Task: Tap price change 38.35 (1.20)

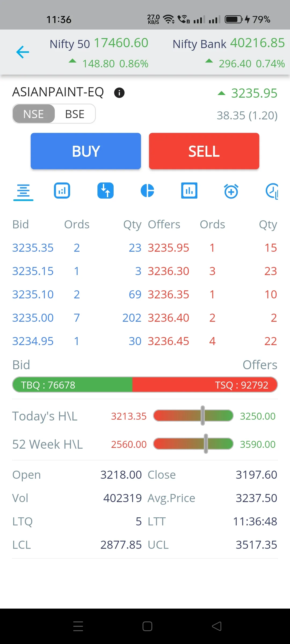Action: point(247,116)
